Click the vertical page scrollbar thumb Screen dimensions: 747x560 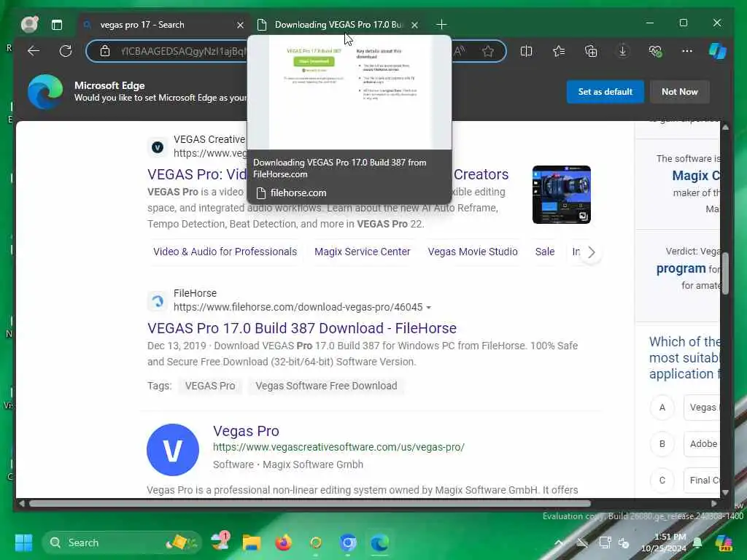click(725, 274)
